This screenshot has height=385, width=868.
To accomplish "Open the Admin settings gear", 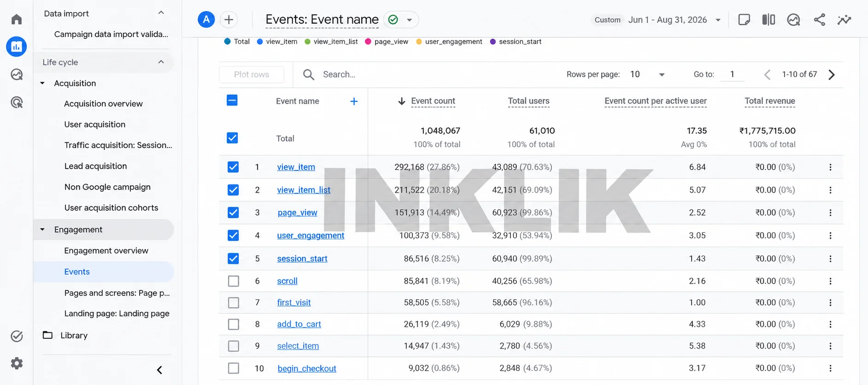I will [x=17, y=363].
